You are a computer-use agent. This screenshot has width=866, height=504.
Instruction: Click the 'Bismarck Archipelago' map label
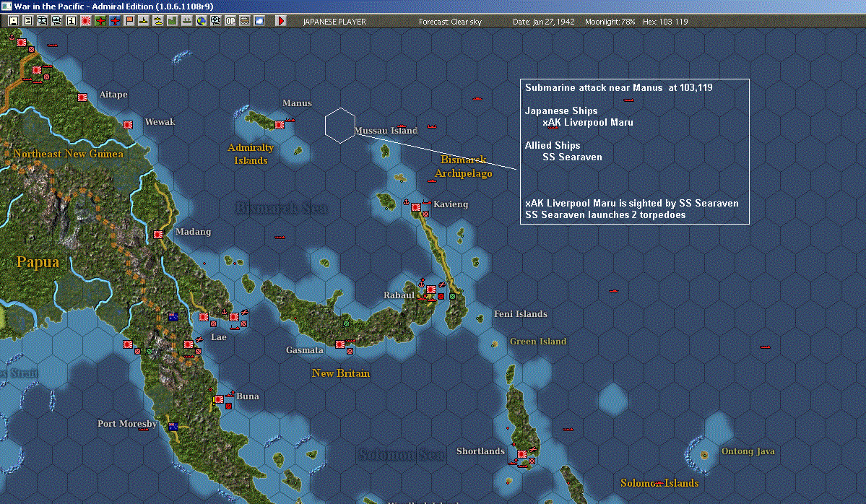point(464,166)
